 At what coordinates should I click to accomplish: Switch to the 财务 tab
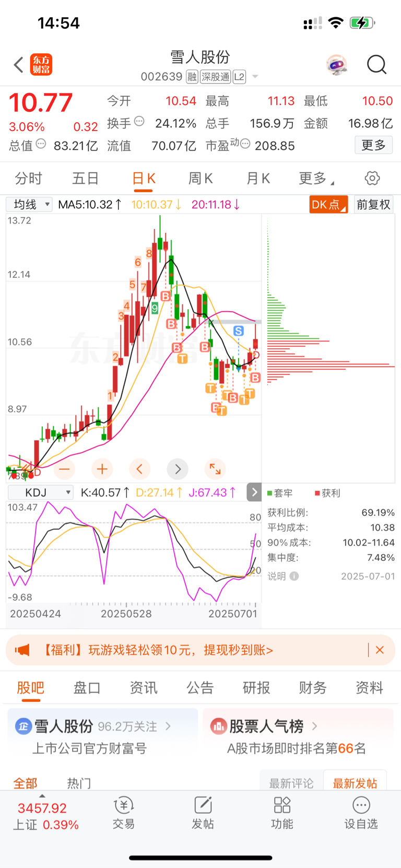coord(313,688)
